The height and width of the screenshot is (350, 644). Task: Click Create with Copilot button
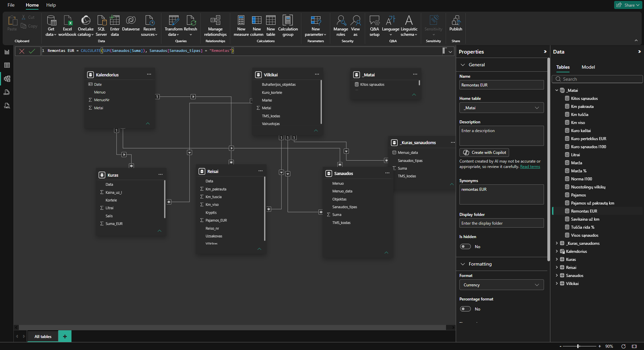(x=485, y=152)
